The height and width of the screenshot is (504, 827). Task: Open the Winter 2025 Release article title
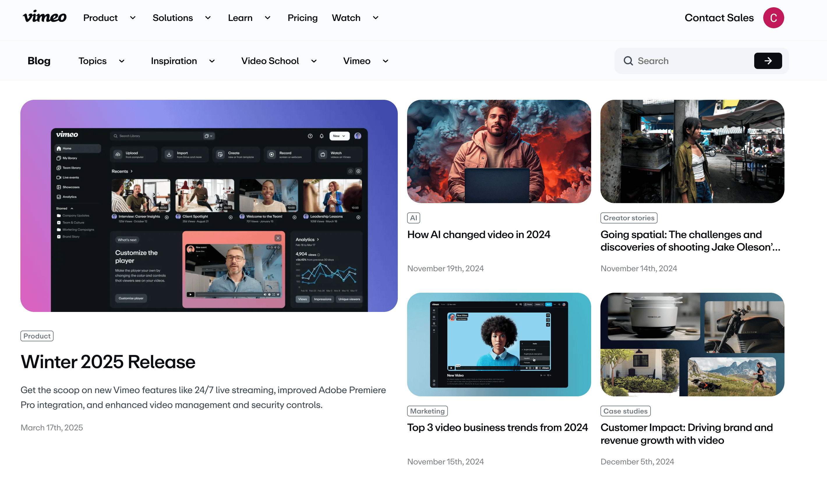click(108, 362)
